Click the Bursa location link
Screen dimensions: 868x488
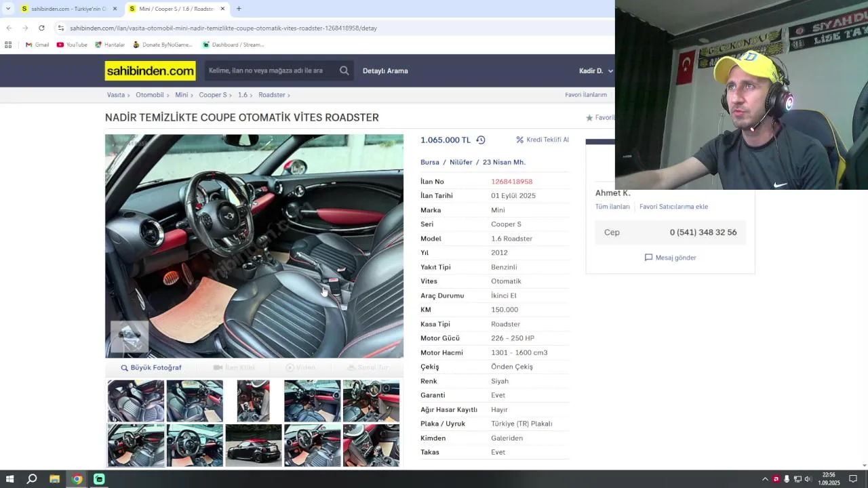[x=430, y=162]
